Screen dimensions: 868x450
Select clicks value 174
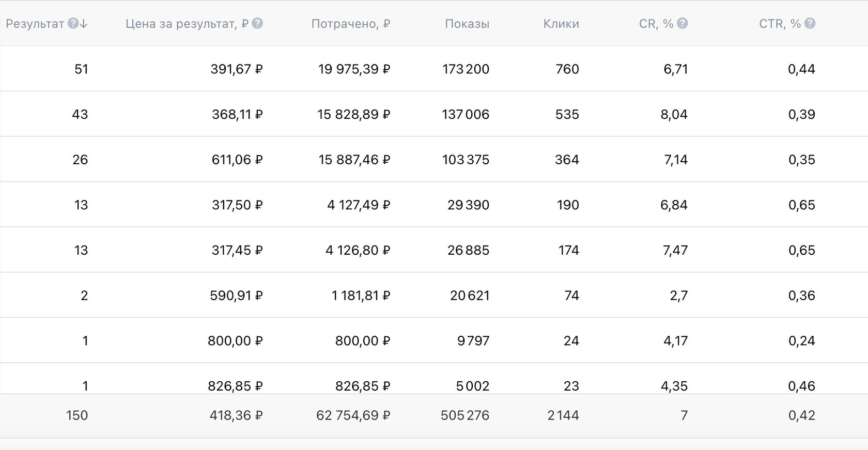pos(568,251)
